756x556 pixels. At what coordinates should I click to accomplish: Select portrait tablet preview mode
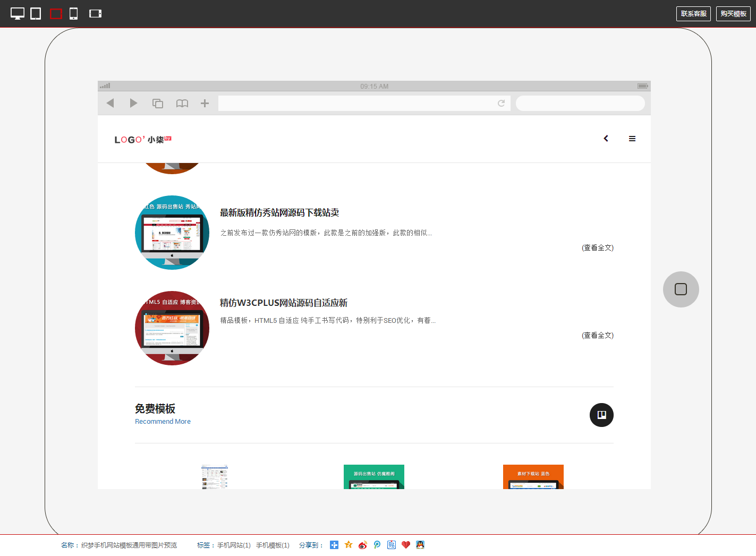tap(36, 14)
